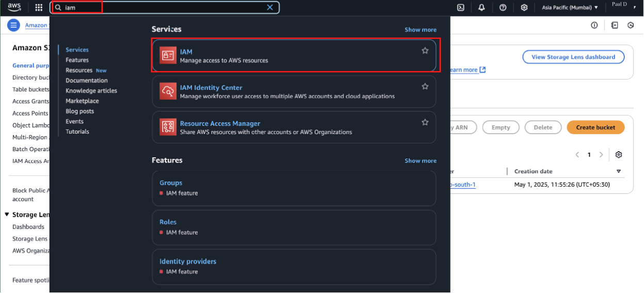Collapse the Storage Lens sidebar section
Image resolution: width=644 pixels, height=293 pixels.
pos(7,215)
